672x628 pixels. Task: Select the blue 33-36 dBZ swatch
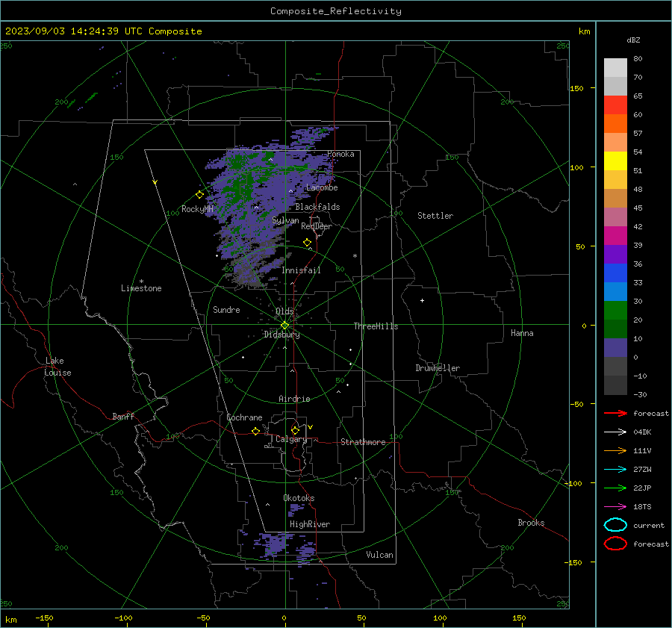click(x=615, y=273)
